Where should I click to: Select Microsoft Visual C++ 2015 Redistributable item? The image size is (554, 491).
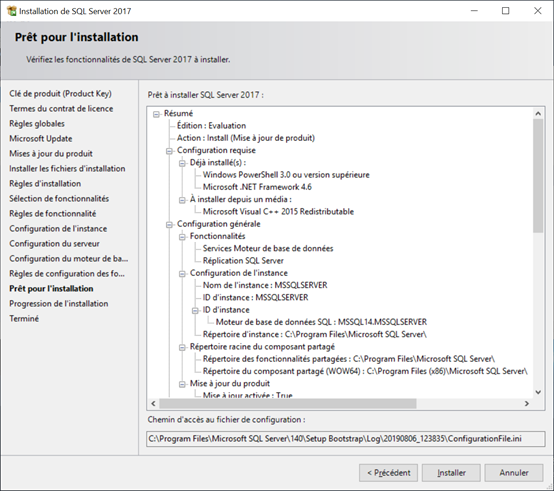[x=278, y=212]
